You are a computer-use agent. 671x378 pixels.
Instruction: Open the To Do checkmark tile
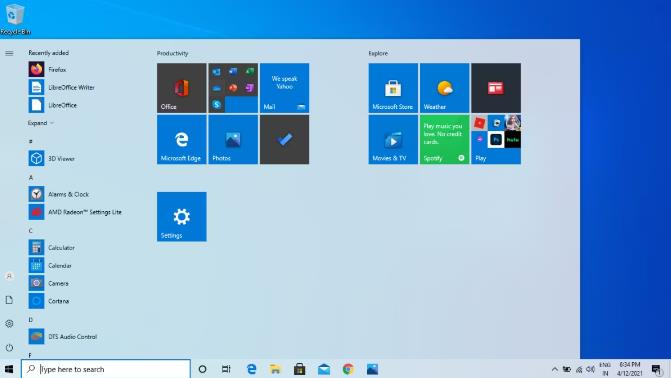click(x=284, y=139)
